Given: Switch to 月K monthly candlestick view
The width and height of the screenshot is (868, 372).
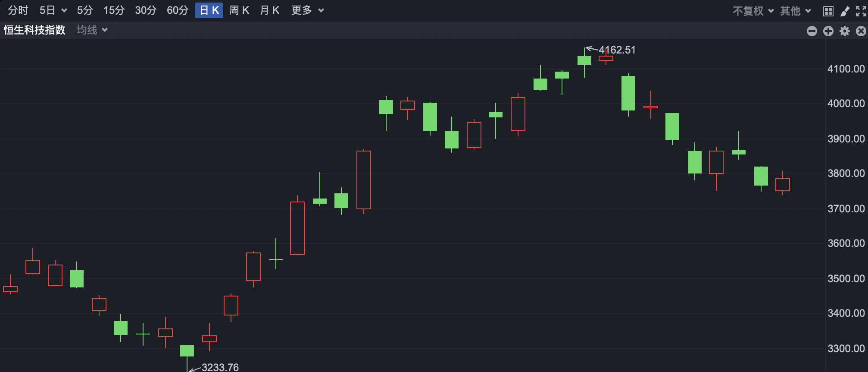Looking at the screenshot, I should 269,10.
